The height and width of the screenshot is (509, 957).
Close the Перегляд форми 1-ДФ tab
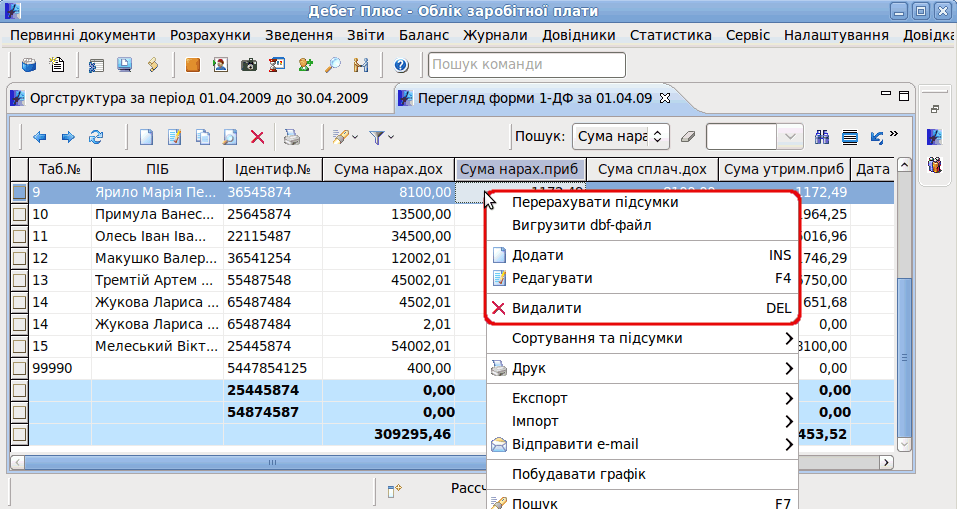[x=665, y=98]
